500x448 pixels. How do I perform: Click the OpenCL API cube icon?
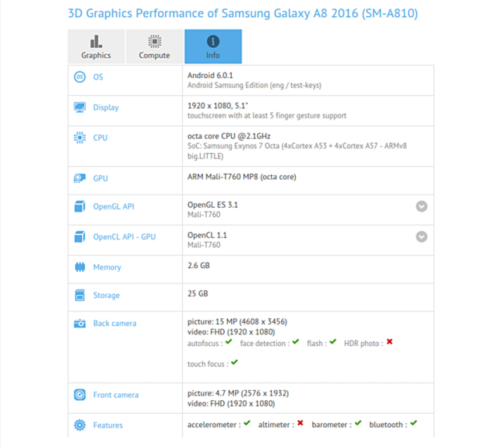tap(79, 236)
